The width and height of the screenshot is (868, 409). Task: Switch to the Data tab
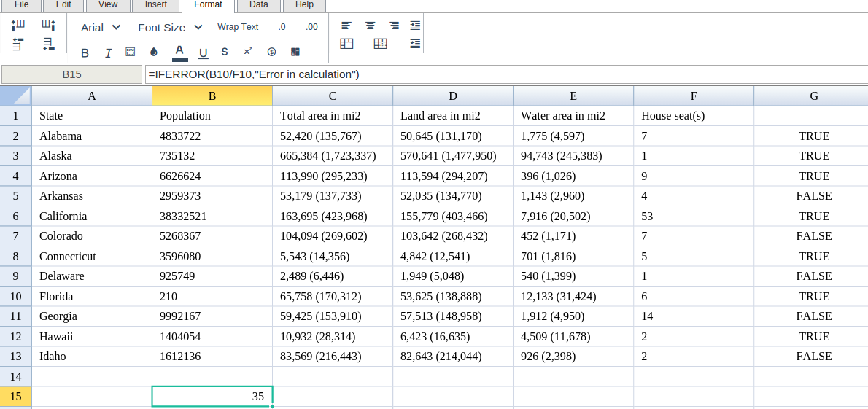pyautogui.click(x=258, y=5)
